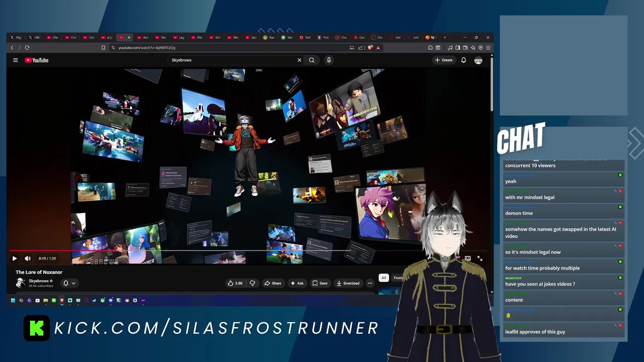Open Brave browser icon on taskbar
This screenshot has width=644, height=362.
click(62, 301)
